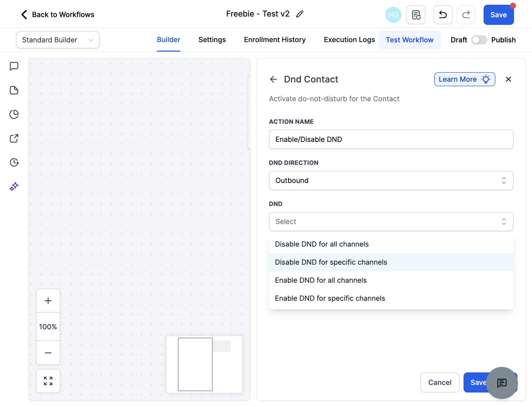Screen dimensions: 532x407
Task: Open the Standard Builder dropdown
Action: pyautogui.click(x=58, y=40)
